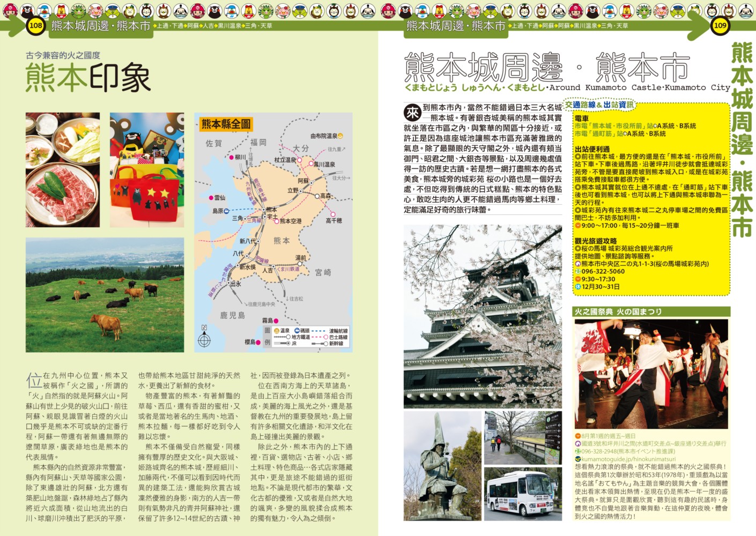Select the left header tab 熊本城周邊・熊本市

coord(100,26)
